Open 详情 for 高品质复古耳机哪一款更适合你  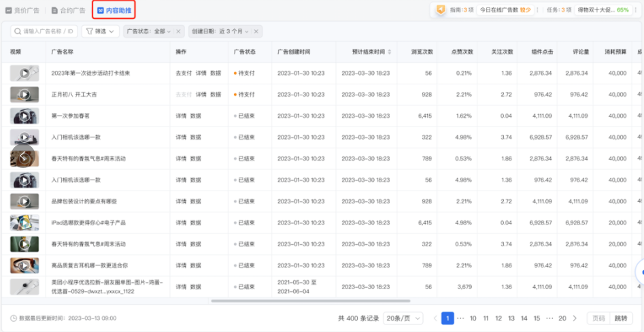181,265
